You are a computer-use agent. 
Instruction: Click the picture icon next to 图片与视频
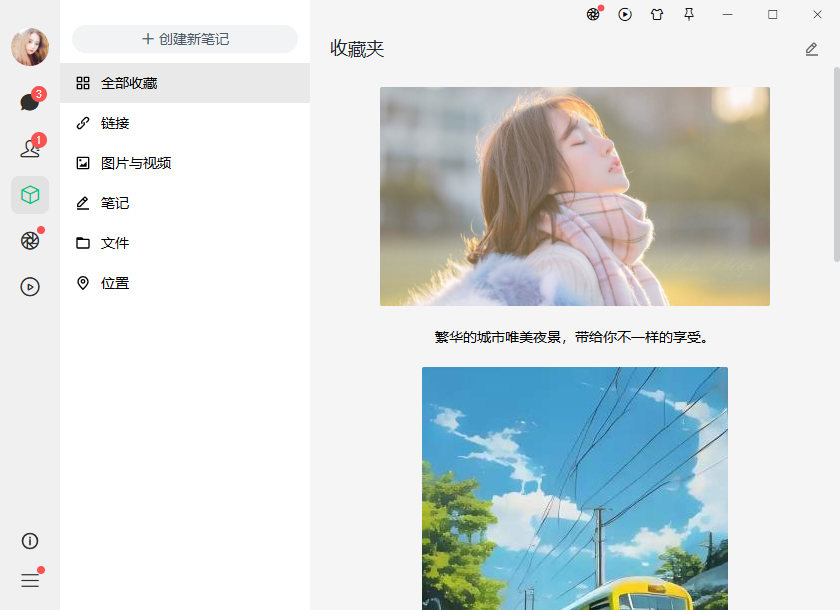click(x=83, y=163)
